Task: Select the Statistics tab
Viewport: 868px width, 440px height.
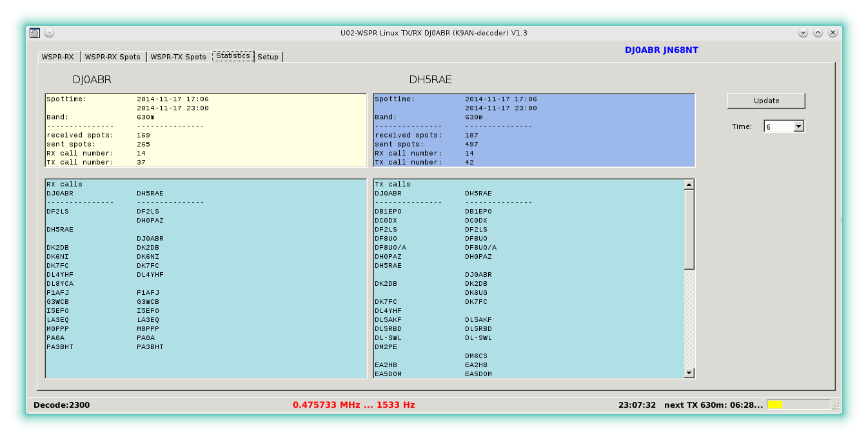Action: [233, 56]
